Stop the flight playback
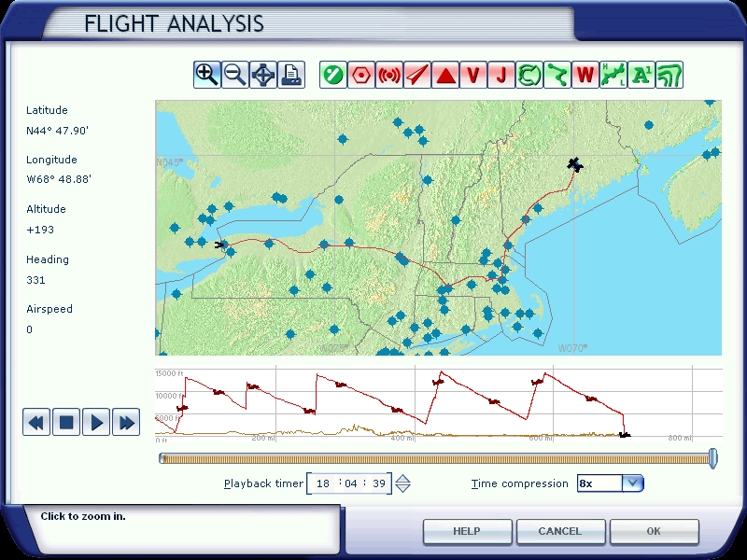Viewport: 747px width, 560px height. click(x=66, y=422)
